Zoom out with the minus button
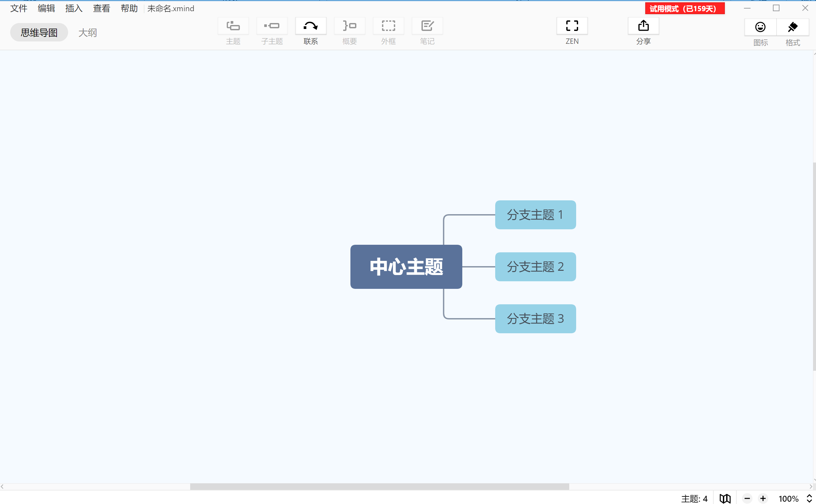 click(747, 498)
